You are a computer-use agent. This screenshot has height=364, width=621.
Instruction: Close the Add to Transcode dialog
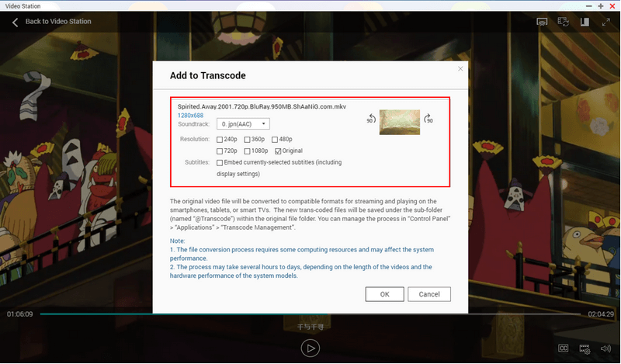tap(460, 68)
